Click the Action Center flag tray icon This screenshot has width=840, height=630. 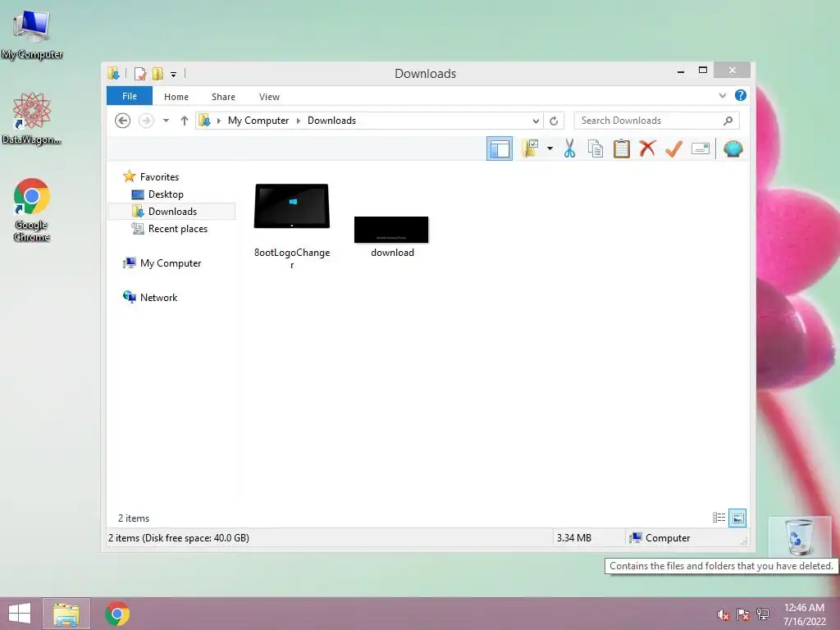[743, 614]
